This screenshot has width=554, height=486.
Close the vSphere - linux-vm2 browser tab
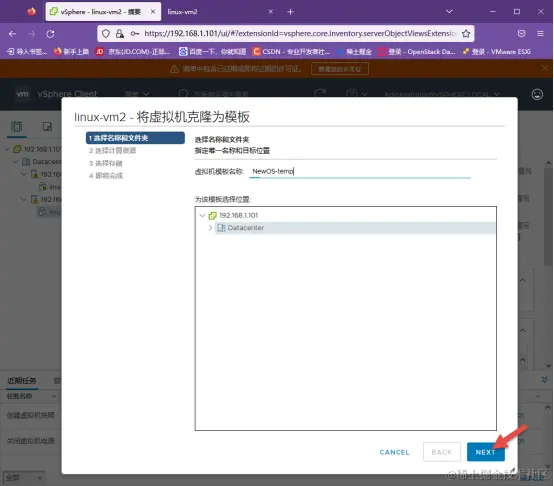[x=153, y=12]
